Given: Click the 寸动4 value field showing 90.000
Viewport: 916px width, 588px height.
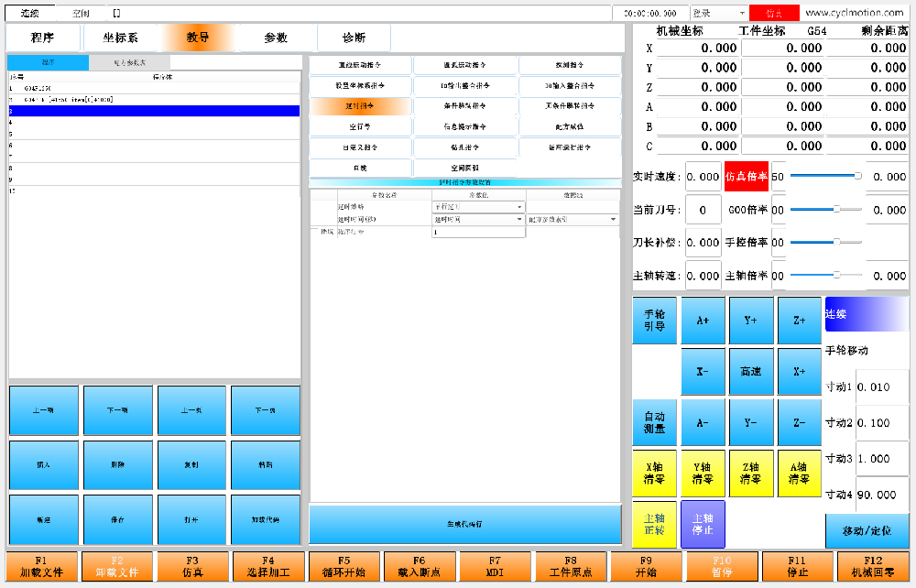Looking at the screenshot, I should pyautogui.click(x=882, y=495).
